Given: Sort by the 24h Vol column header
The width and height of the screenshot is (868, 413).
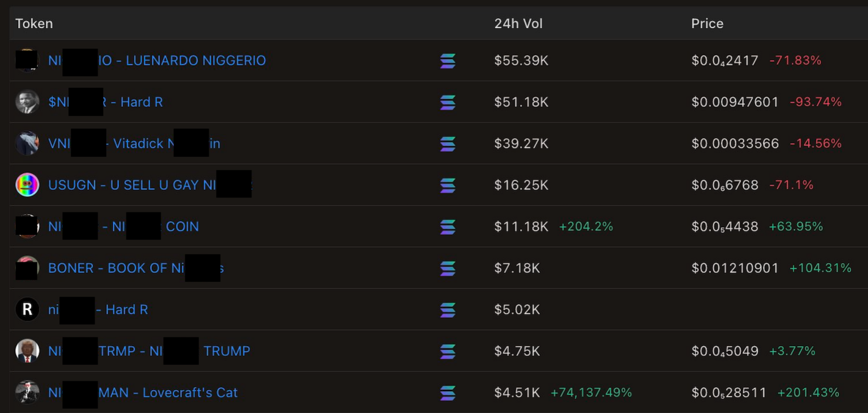Looking at the screenshot, I should tap(518, 23).
